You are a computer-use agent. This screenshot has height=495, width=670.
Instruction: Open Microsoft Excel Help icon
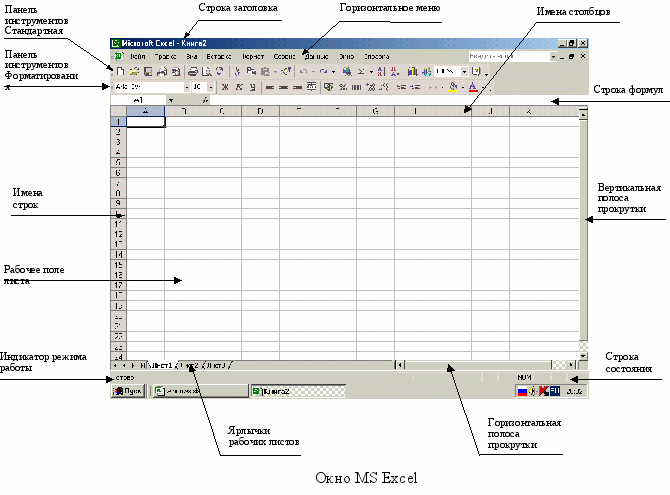pyautogui.click(x=476, y=71)
